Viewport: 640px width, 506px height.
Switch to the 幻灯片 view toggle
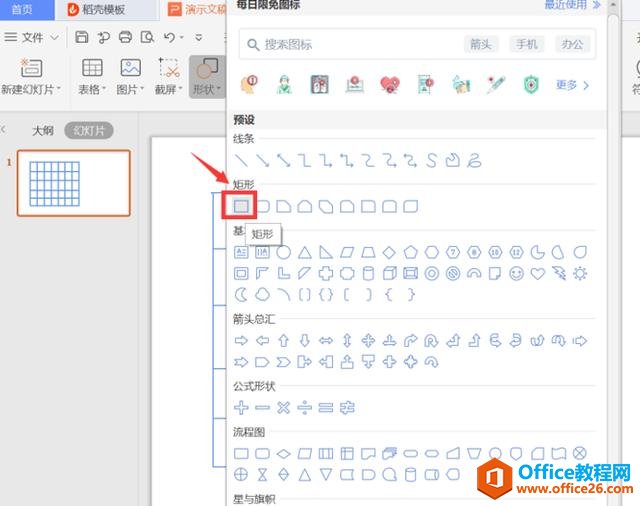coord(89,131)
